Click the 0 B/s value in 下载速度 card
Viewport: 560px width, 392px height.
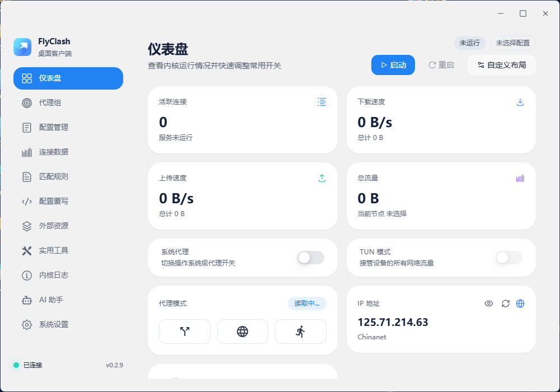[375, 123]
